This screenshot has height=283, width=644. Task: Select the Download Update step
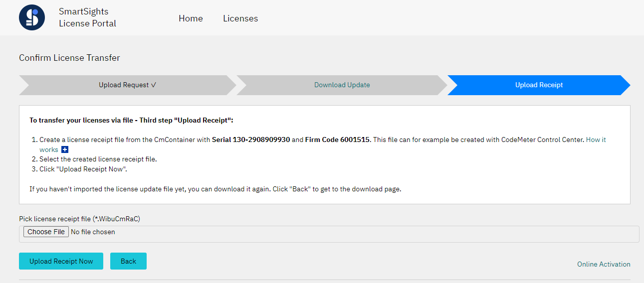(342, 85)
